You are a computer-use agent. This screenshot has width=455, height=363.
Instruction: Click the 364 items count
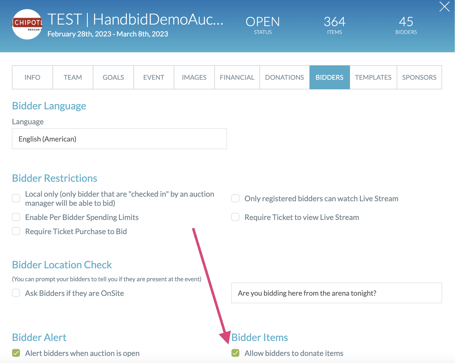(334, 24)
